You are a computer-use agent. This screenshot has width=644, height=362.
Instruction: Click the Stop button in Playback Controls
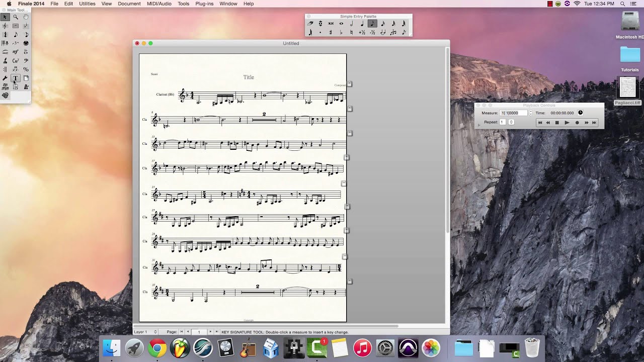pos(557,123)
